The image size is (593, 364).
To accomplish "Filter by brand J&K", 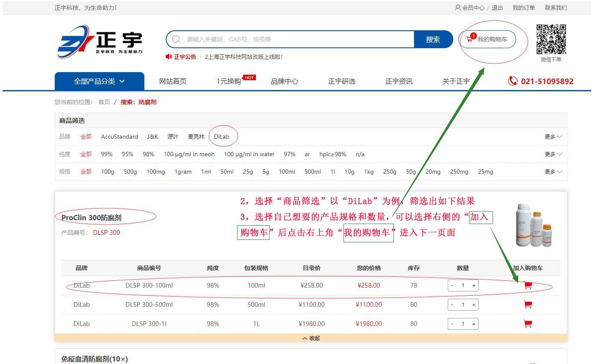I will pyautogui.click(x=153, y=137).
